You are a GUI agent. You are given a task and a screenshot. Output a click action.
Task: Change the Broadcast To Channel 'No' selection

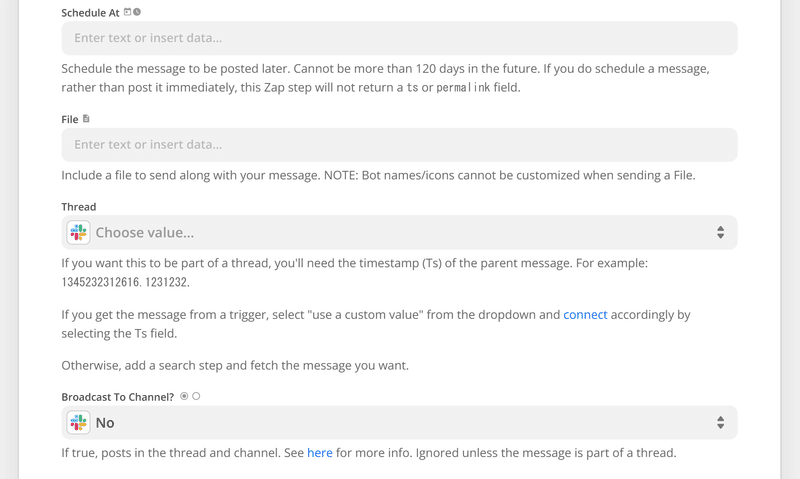click(x=399, y=422)
